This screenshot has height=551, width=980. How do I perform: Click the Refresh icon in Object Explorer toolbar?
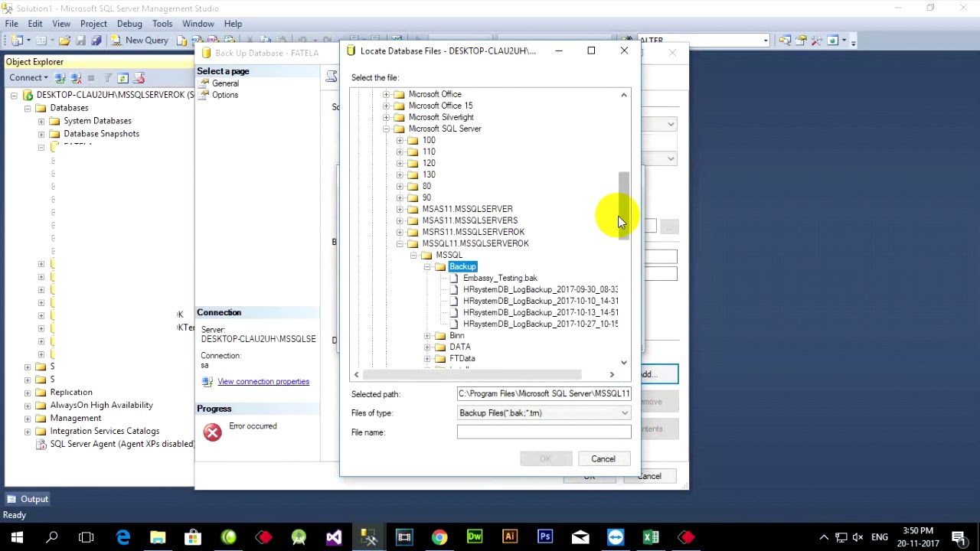click(x=122, y=78)
